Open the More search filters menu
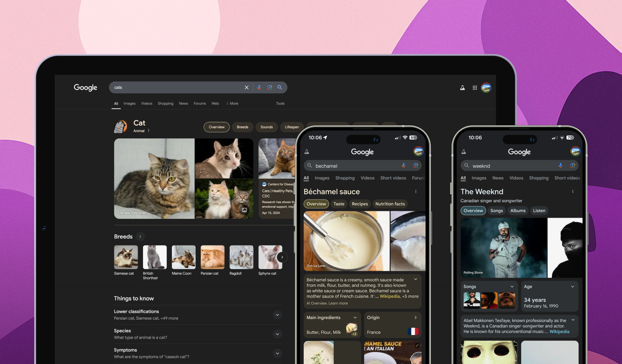This screenshot has height=364, width=622. tap(232, 104)
